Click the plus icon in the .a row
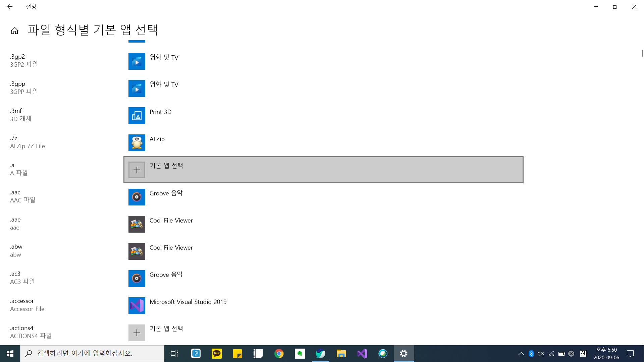 [x=137, y=170]
